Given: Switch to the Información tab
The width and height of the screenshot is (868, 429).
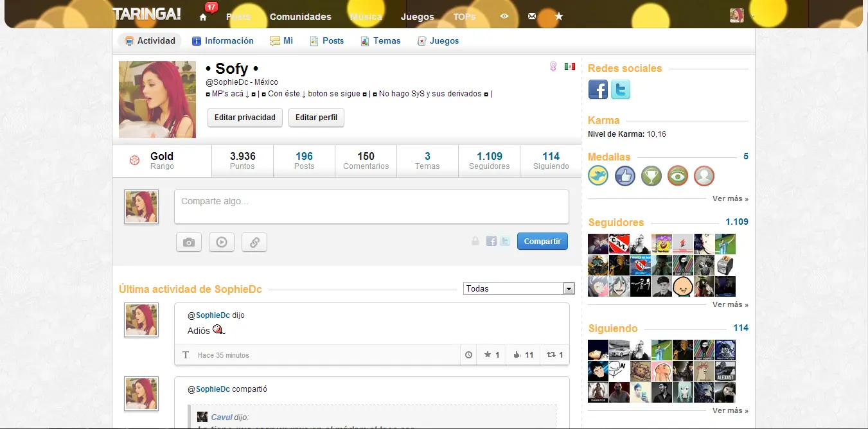Looking at the screenshot, I should coord(223,40).
